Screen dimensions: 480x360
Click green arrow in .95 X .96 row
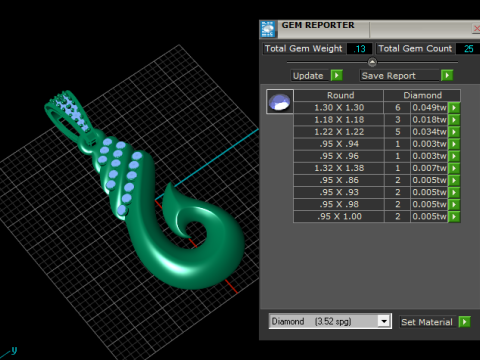tap(454, 156)
